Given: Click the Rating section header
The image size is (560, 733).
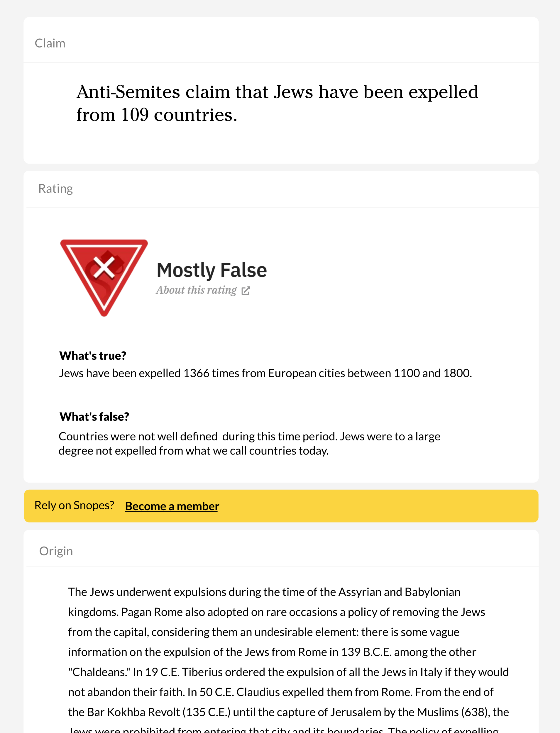Looking at the screenshot, I should (56, 189).
